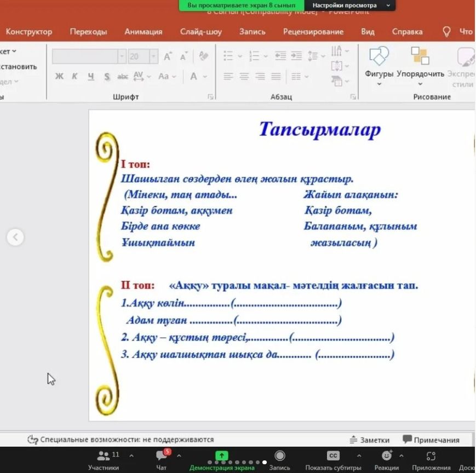Click the Реакции smiley icon
Screen dimensions: 476x473
(x=387, y=456)
